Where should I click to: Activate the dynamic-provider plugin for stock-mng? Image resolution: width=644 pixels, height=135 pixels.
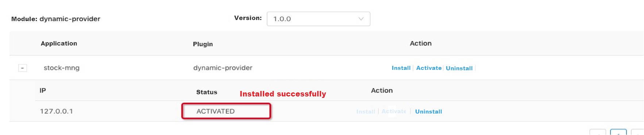[429, 68]
